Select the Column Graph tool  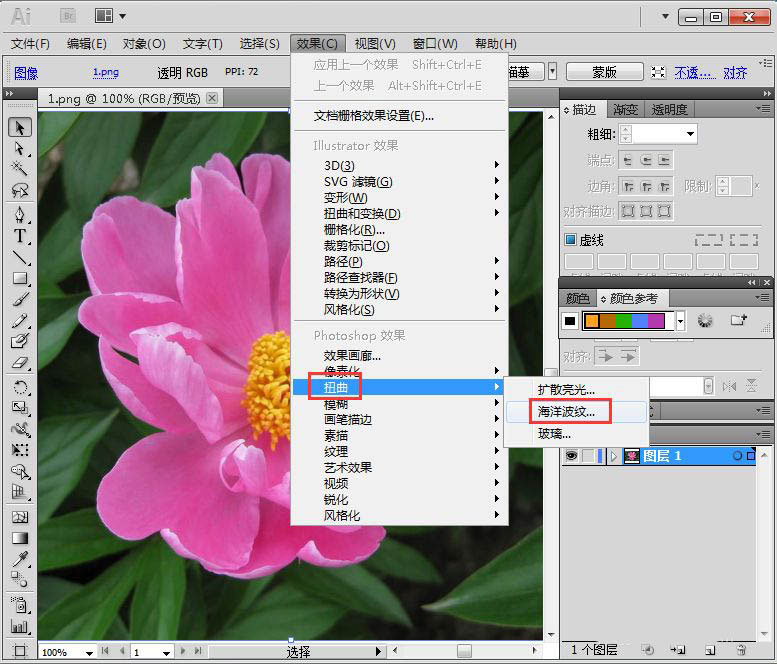20,626
